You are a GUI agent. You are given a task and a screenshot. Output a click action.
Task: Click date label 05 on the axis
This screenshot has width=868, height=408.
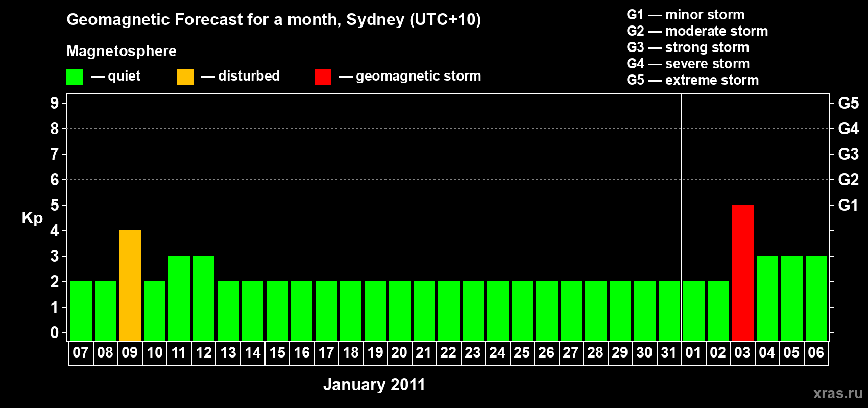pyautogui.click(x=791, y=352)
